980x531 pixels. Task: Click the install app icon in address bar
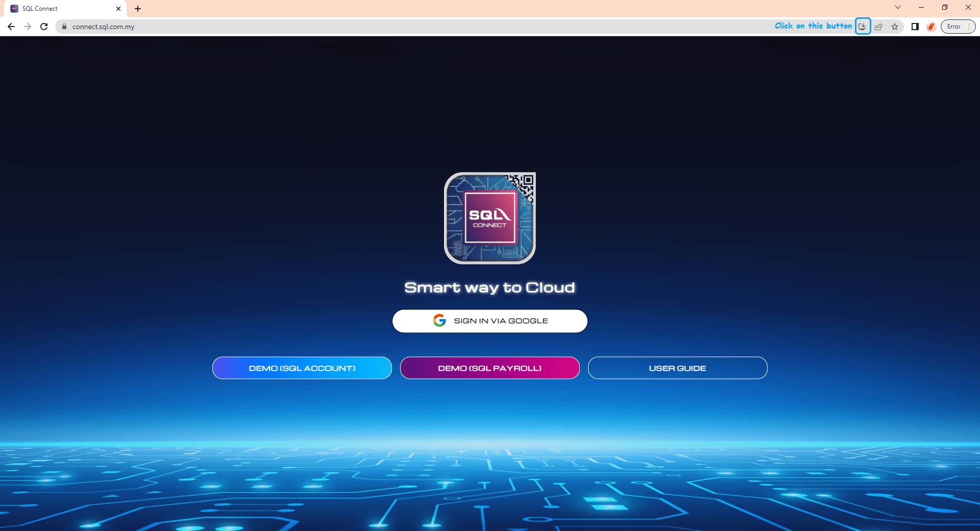tap(863, 27)
